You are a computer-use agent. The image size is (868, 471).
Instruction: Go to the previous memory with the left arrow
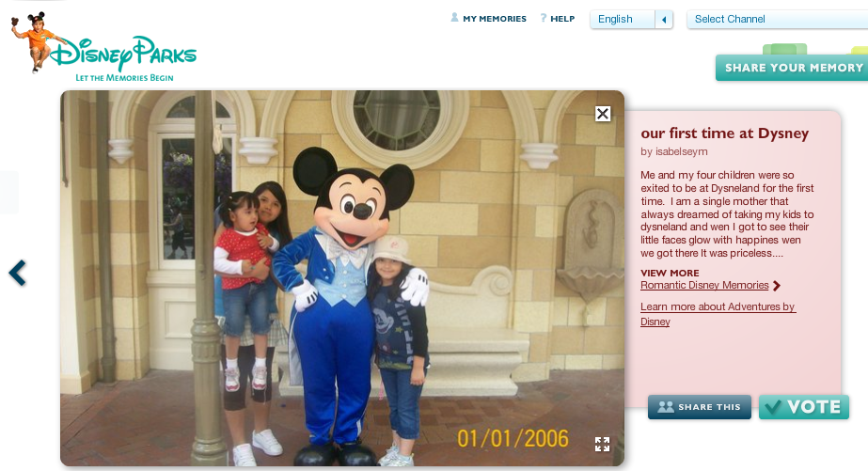click(x=18, y=273)
